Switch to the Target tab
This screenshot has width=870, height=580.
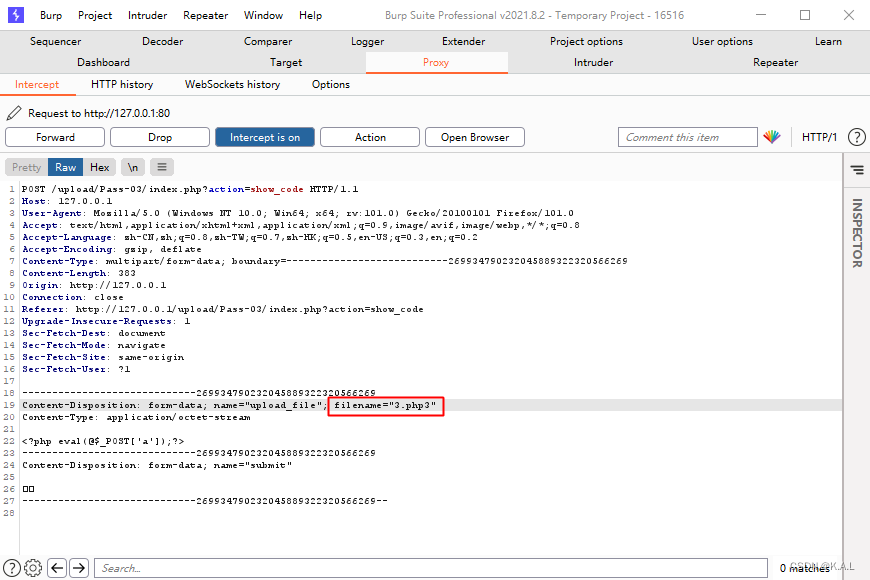tap(286, 62)
